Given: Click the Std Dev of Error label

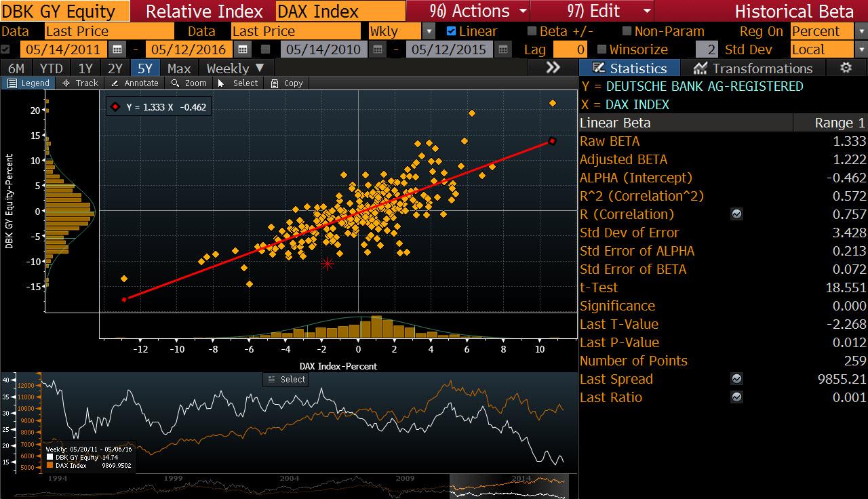Looking at the screenshot, I should (629, 233).
